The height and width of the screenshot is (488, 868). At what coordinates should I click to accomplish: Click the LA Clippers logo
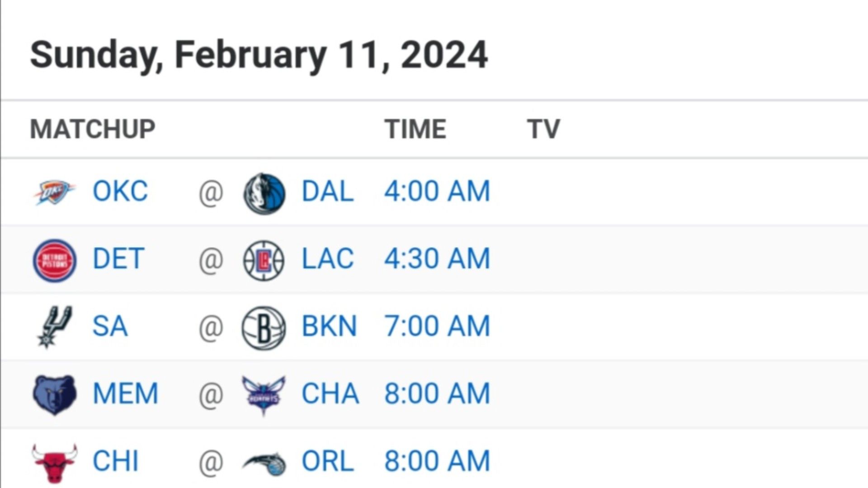[264, 260]
